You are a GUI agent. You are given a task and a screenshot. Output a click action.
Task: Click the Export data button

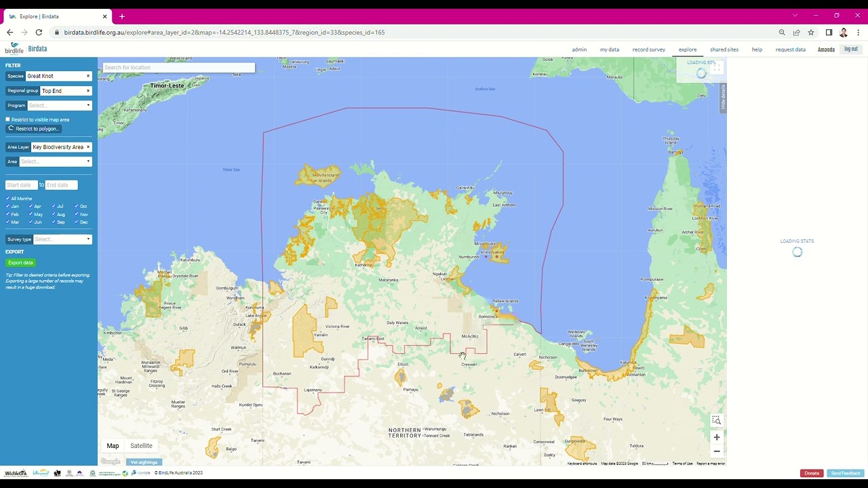[20, 262]
